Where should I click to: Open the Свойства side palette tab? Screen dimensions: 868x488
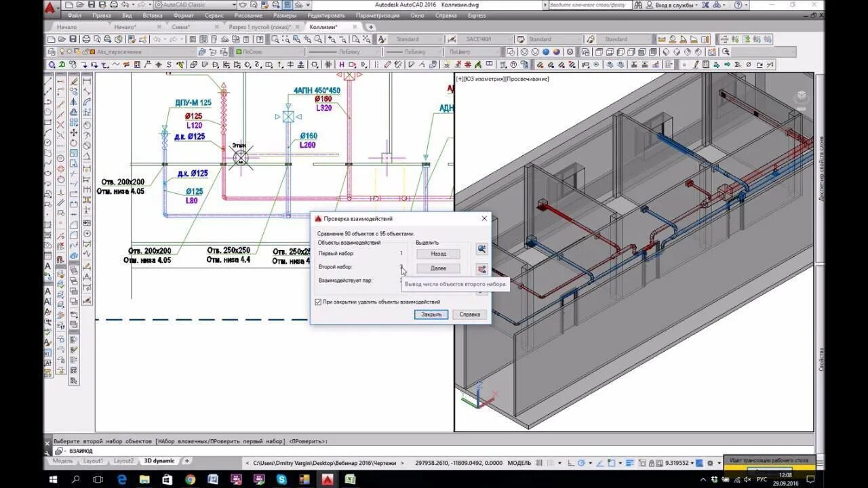(x=821, y=359)
